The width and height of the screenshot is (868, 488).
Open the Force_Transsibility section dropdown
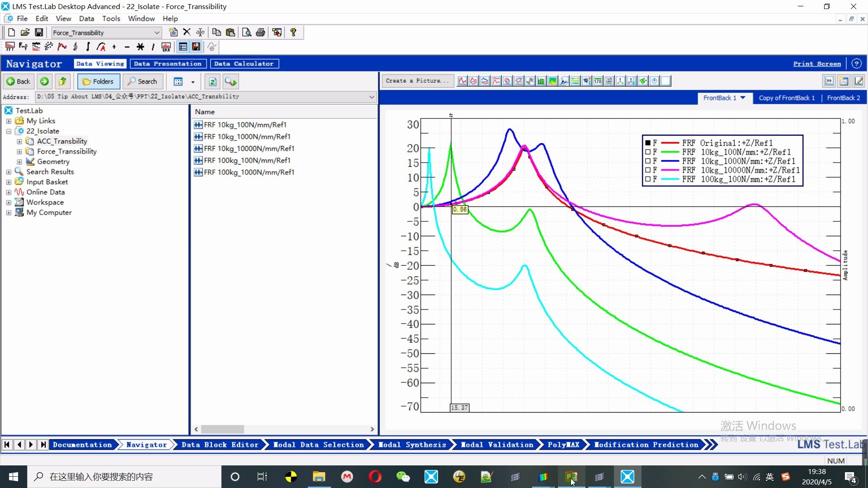pyautogui.click(x=156, y=33)
